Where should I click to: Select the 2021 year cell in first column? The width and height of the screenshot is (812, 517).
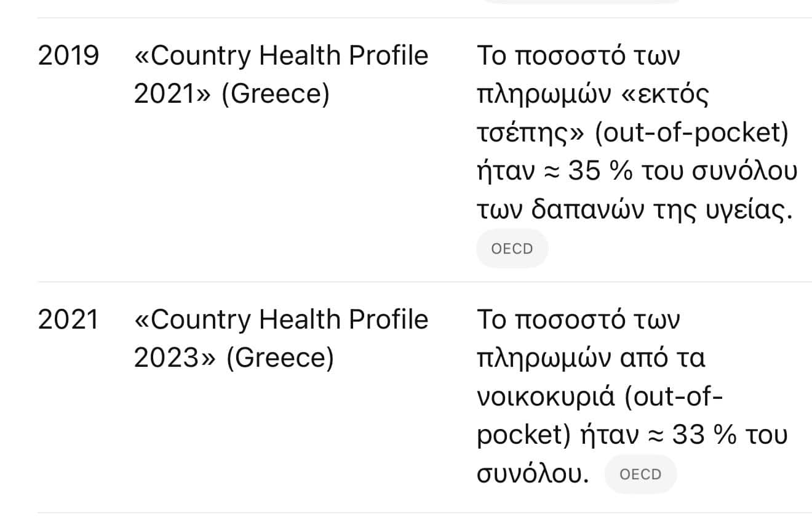tap(68, 320)
